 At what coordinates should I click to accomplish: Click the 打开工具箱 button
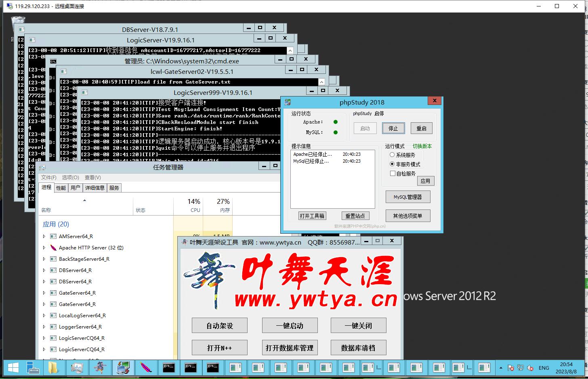(312, 216)
